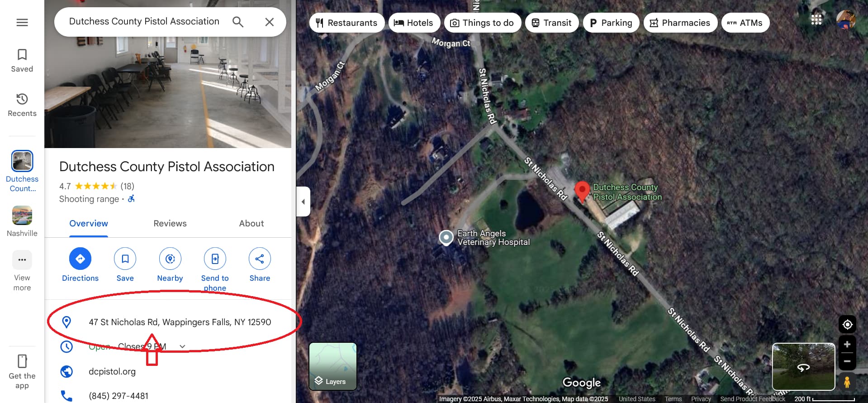Switch to the About tab
This screenshot has width=868, height=403.
coord(251,223)
